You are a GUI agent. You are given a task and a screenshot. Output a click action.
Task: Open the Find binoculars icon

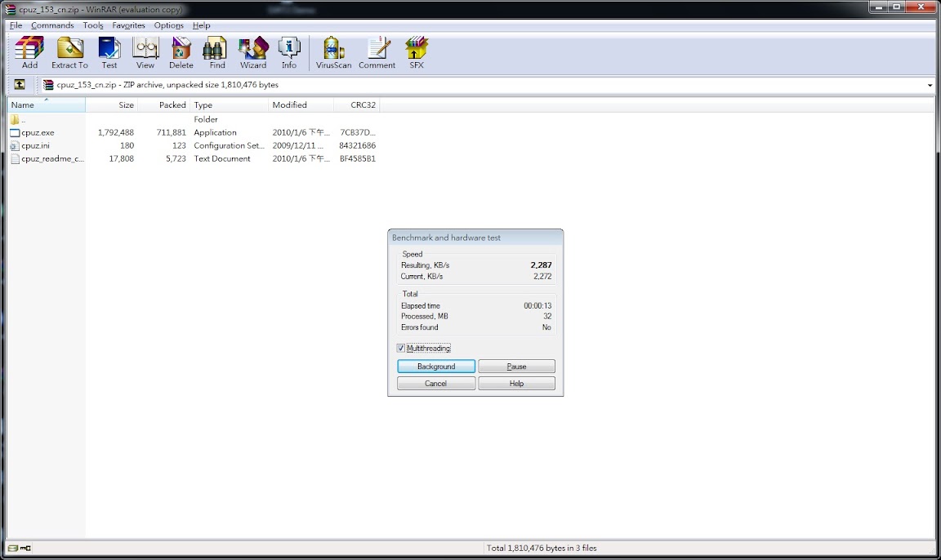coord(216,48)
